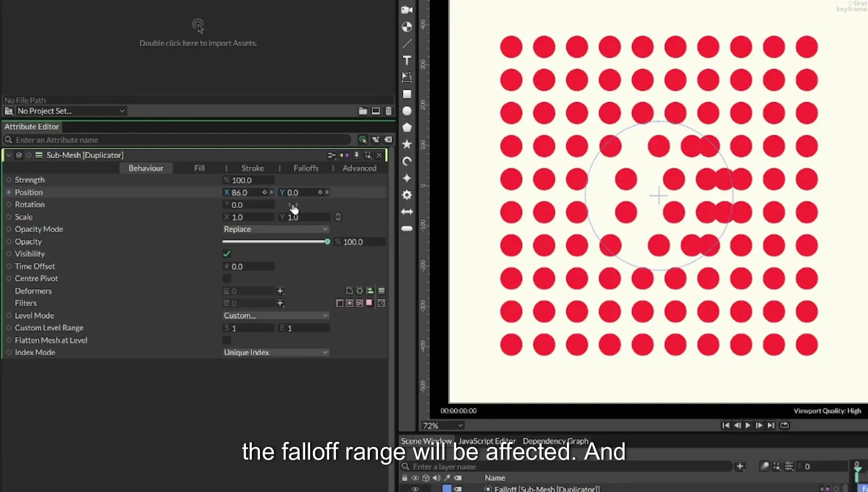Click the Rotation value field
The width and height of the screenshot is (868, 492).
pyautogui.click(x=249, y=205)
